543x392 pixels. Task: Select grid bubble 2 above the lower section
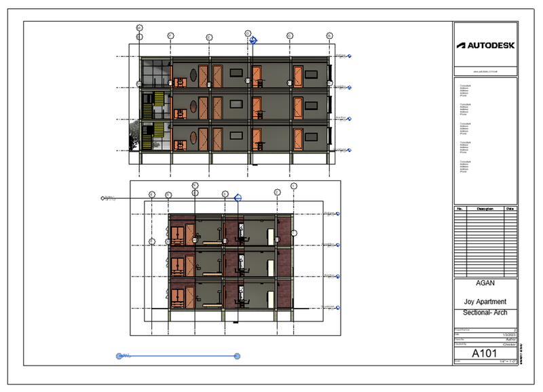point(277,192)
